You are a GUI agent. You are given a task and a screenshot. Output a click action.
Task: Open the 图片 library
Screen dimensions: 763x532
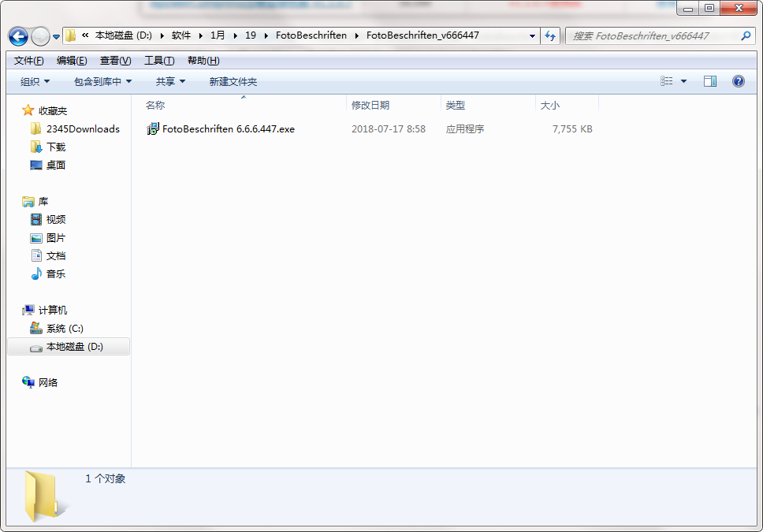point(56,238)
